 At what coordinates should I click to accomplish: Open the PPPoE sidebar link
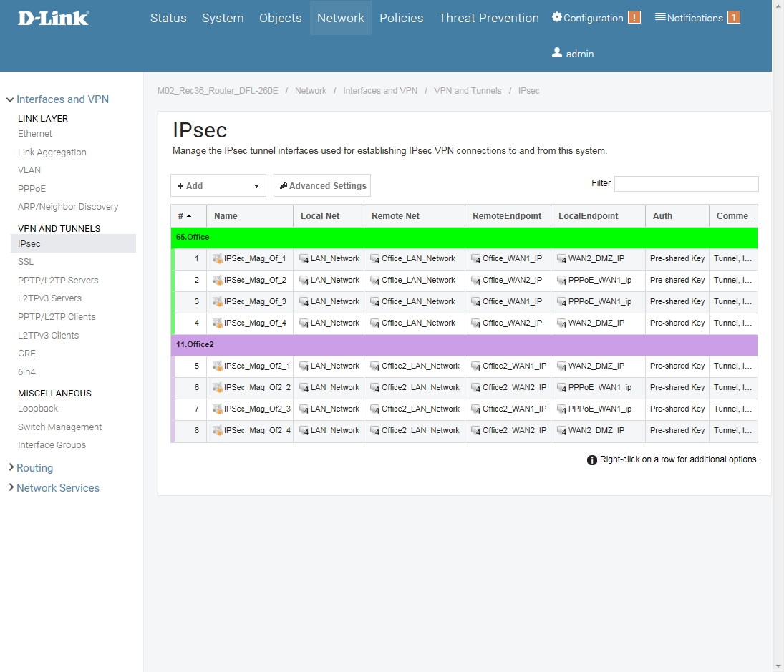click(x=32, y=188)
